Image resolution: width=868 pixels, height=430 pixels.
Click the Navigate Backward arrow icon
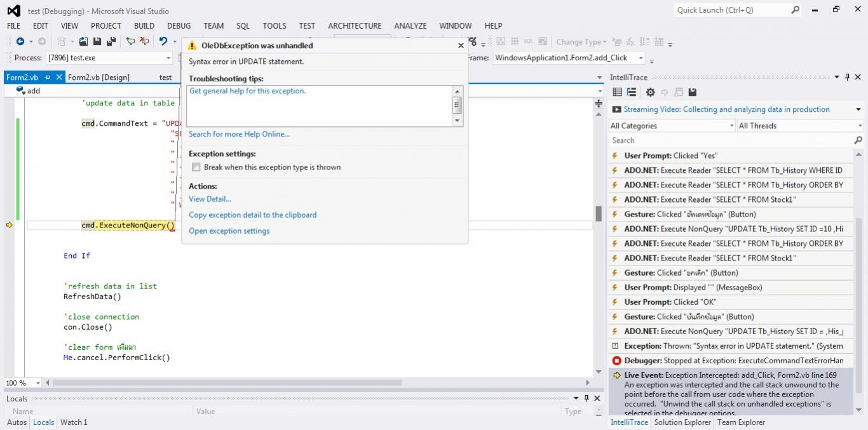(20, 41)
